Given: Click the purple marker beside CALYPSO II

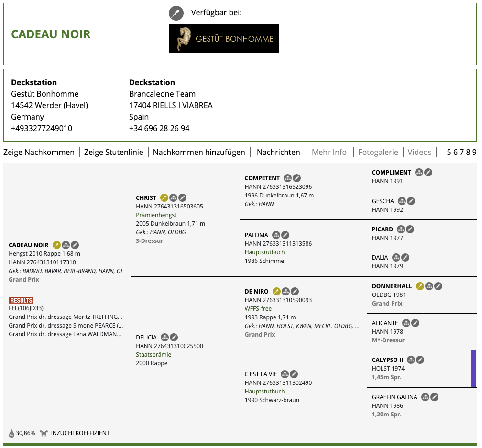Looking at the screenshot, I should [x=473, y=369].
